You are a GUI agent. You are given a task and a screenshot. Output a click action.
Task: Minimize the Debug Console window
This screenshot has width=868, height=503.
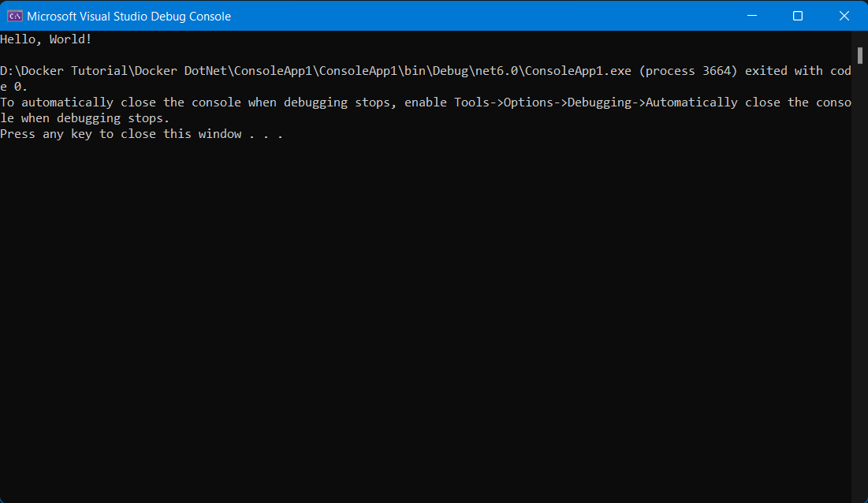click(752, 16)
